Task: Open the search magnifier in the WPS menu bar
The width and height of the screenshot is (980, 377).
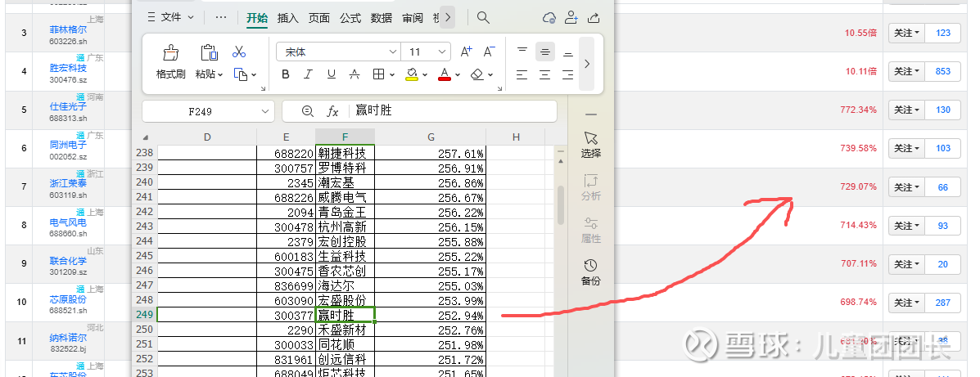Action: 483,17
